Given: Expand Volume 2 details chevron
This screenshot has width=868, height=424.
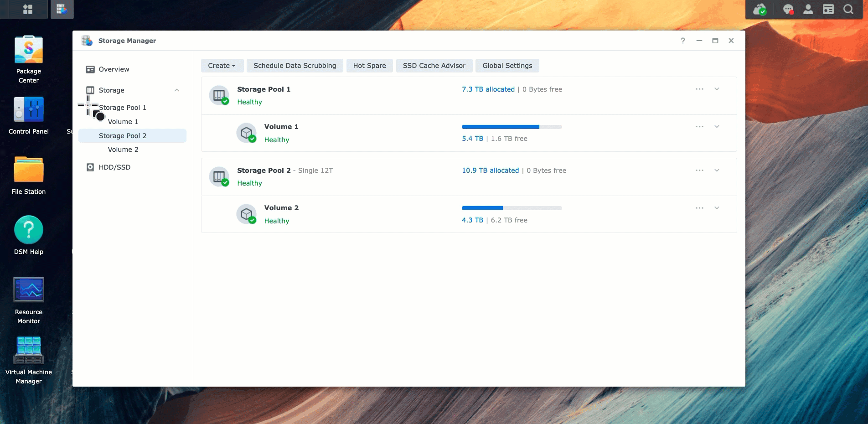Looking at the screenshot, I should tap(717, 208).
